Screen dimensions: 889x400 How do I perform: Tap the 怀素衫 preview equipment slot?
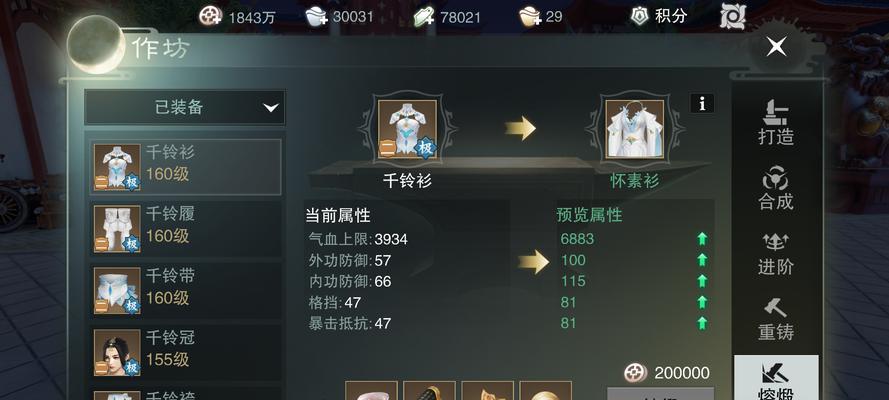(x=634, y=129)
